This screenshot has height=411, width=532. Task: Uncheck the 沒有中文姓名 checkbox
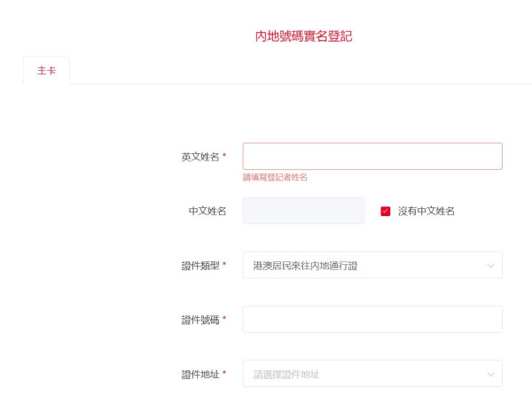386,211
